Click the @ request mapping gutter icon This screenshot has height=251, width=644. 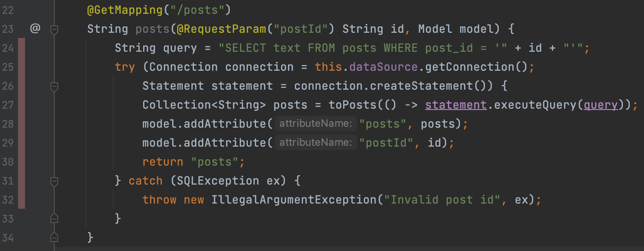click(x=35, y=29)
